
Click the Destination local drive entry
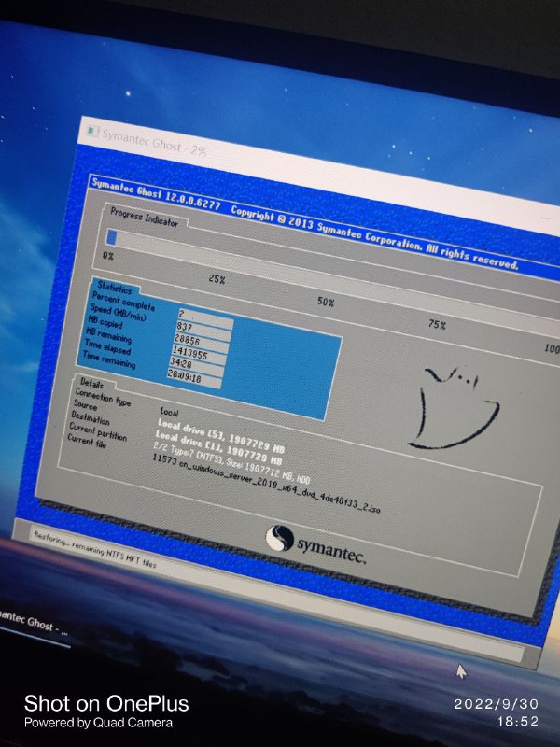click(218, 447)
